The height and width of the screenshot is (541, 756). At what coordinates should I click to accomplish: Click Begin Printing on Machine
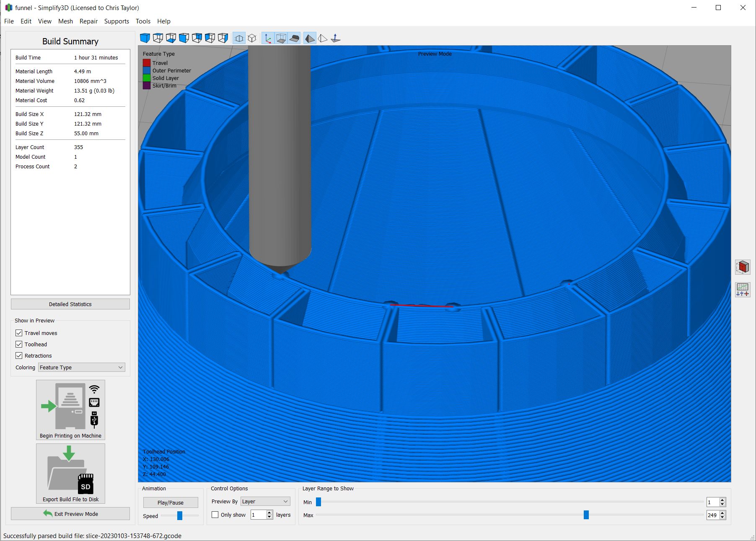coord(70,410)
